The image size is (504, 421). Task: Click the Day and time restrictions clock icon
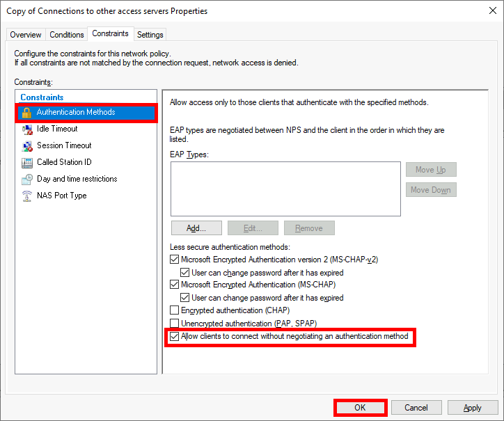pos(27,180)
